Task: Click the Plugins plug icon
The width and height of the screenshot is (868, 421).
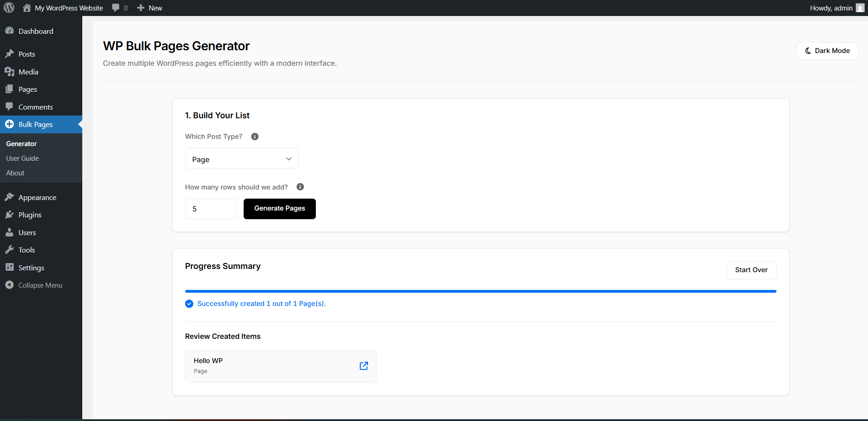Action: coord(10,215)
